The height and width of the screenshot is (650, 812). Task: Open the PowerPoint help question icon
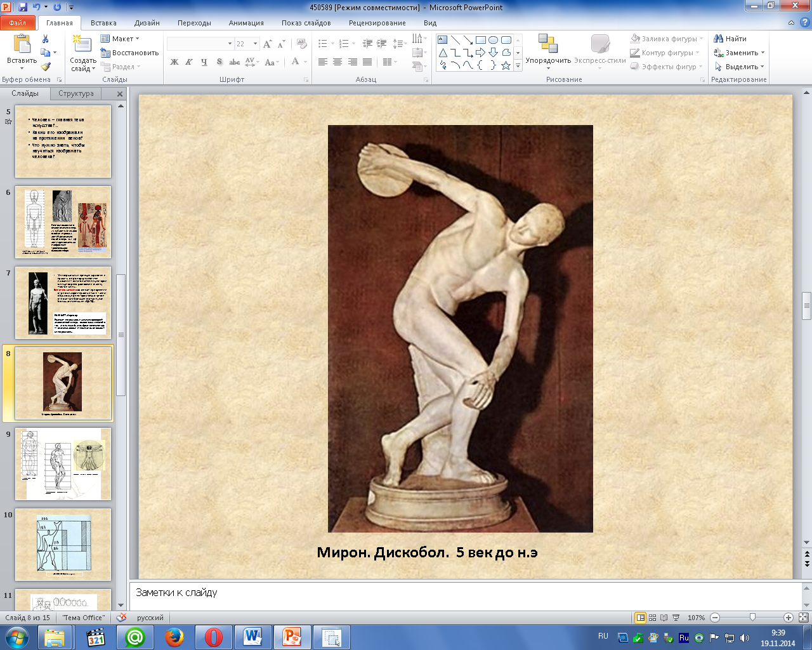tap(806, 23)
